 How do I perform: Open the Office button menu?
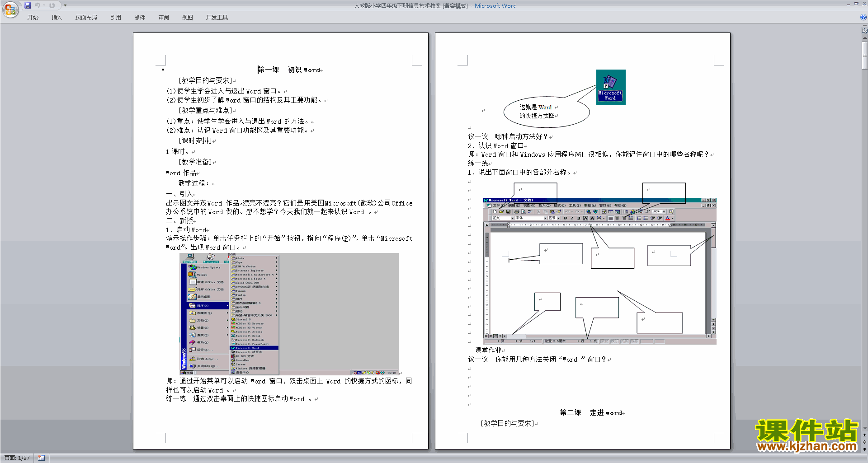[10, 9]
